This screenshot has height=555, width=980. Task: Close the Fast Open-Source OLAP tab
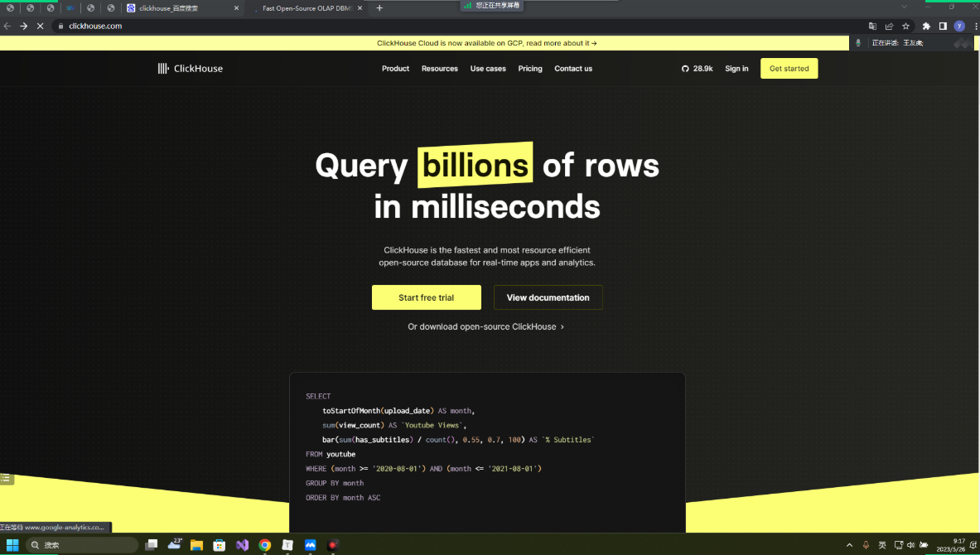tap(360, 8)
